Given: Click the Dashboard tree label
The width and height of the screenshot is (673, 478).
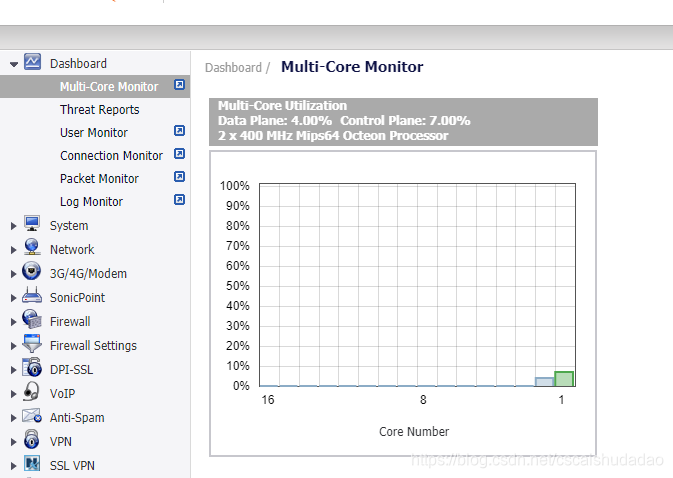Looking at the screenshot, I should (78, 64).
